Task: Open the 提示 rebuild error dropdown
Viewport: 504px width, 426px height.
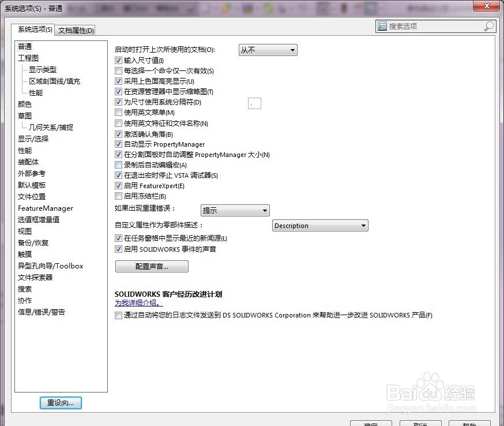Action: tap(235, 211)
